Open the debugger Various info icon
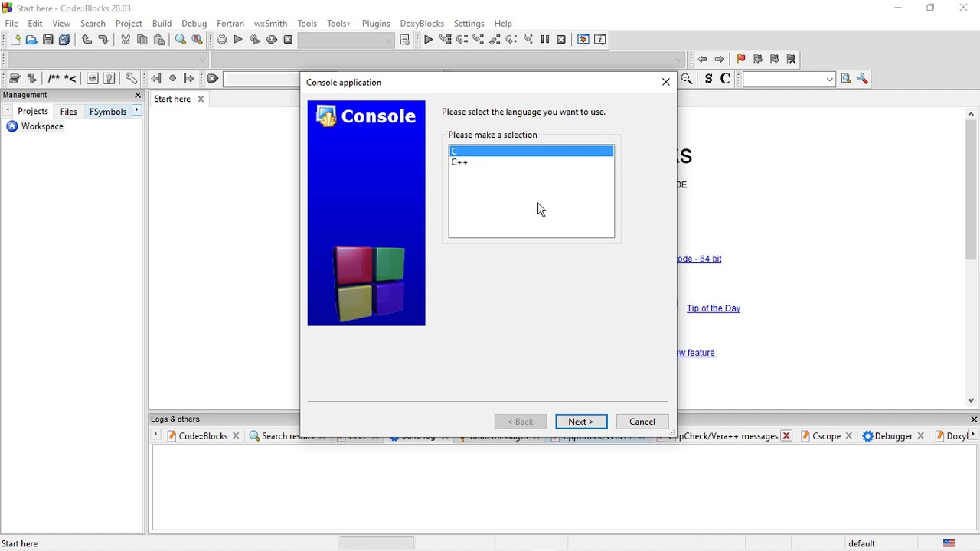Screen dimensions: 980x551 click(x=600, y=40)
